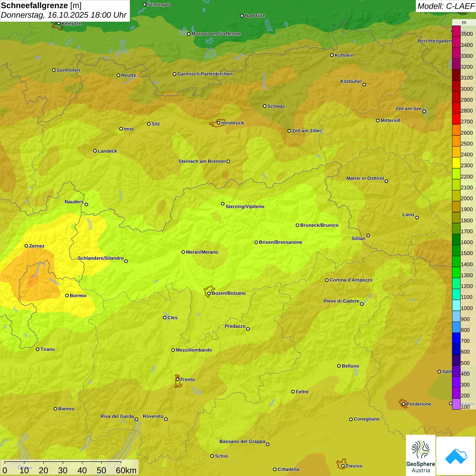Click the 'Schlanders/Silandro' label

101,258
